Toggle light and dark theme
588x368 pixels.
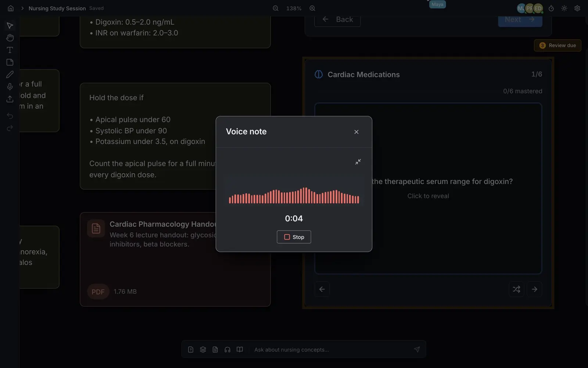pyautogui.click(x=564, y=8)
